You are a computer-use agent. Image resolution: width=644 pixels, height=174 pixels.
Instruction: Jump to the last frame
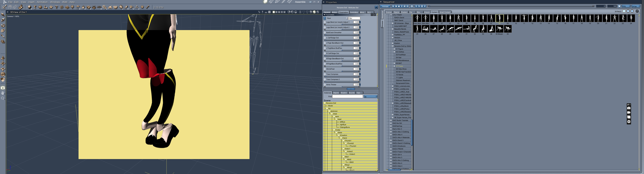(408, 6)
